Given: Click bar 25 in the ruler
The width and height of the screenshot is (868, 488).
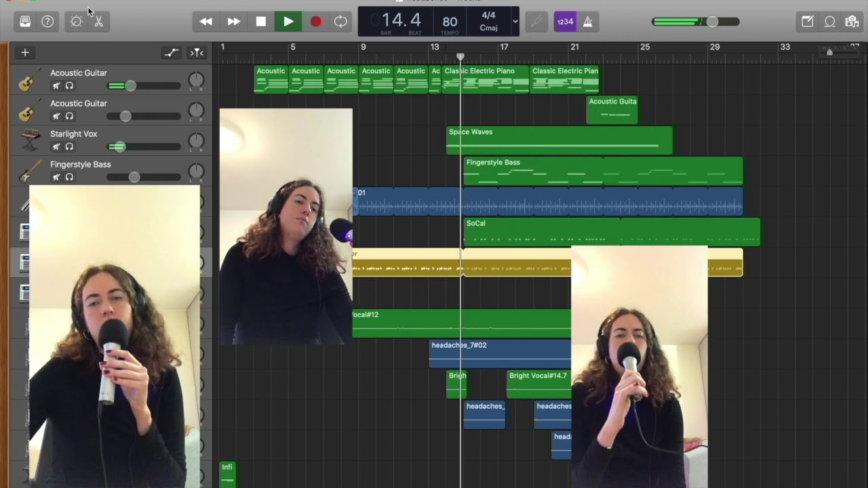Looking at the screenshot, I should coord(645,47).
